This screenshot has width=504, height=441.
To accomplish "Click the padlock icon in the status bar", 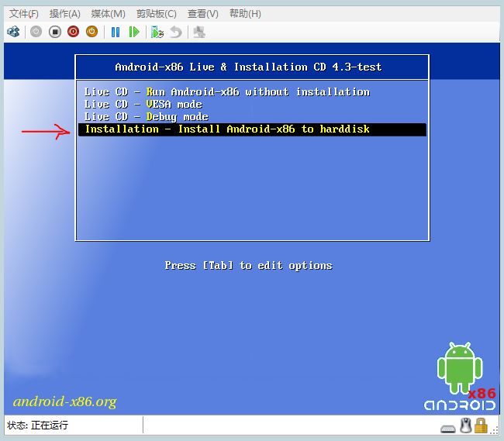I will tap(481, 425).
